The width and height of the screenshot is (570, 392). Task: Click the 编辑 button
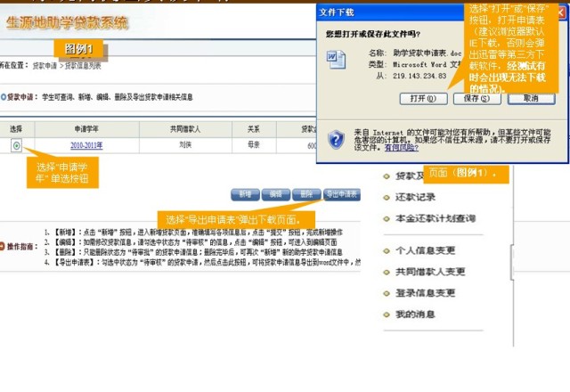[x=276, y=193]
